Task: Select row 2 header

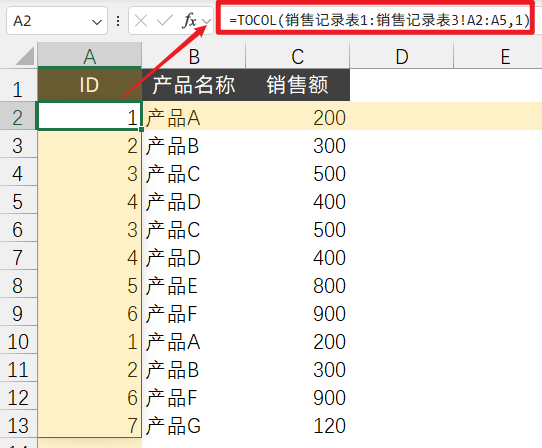Action: 18,116
